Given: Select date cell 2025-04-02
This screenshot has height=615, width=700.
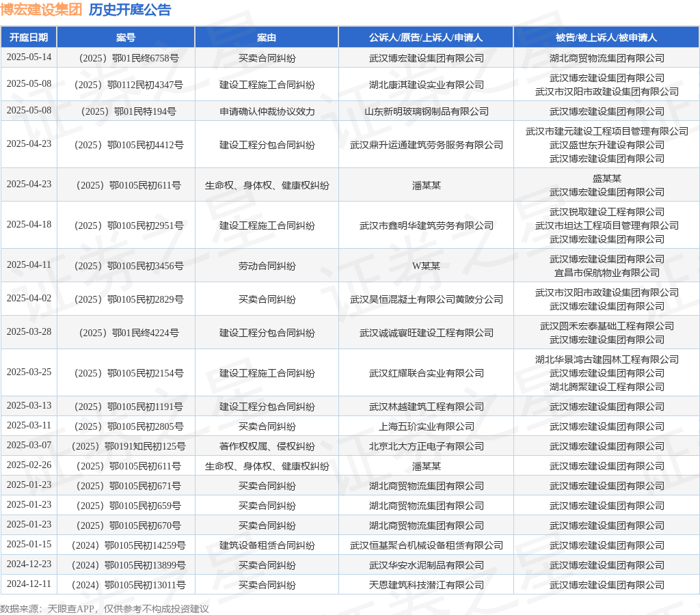Looking at the screenshot, I should (x=29, y=298).
